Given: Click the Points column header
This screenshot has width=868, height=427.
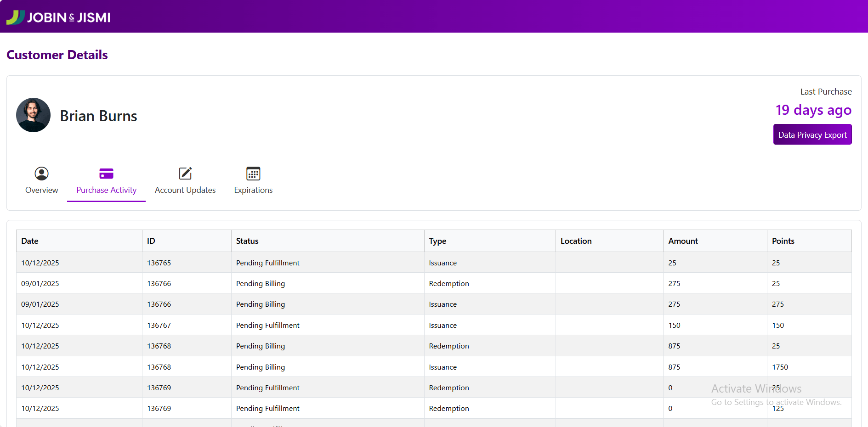Looking at the screenshot, I should [783, 241].
